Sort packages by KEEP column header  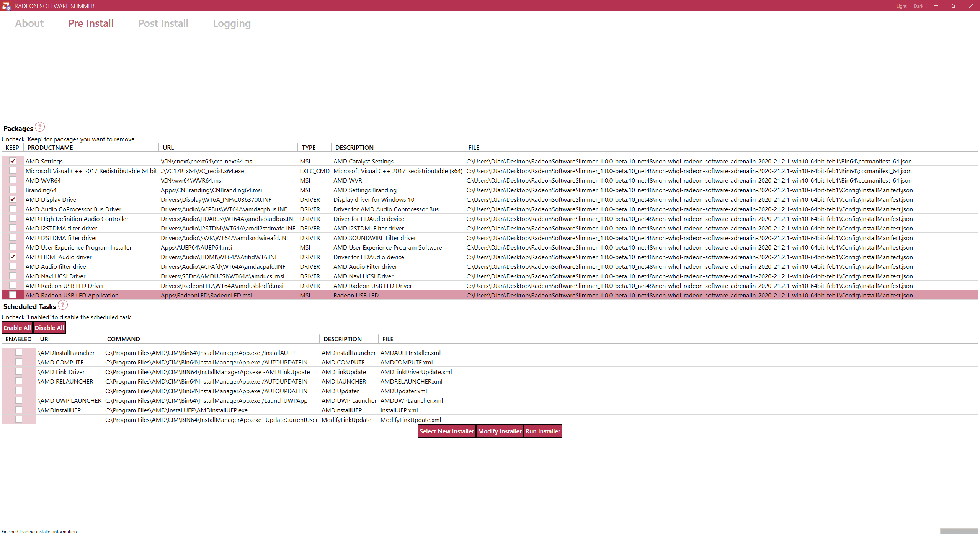click(x=12, y=147)
